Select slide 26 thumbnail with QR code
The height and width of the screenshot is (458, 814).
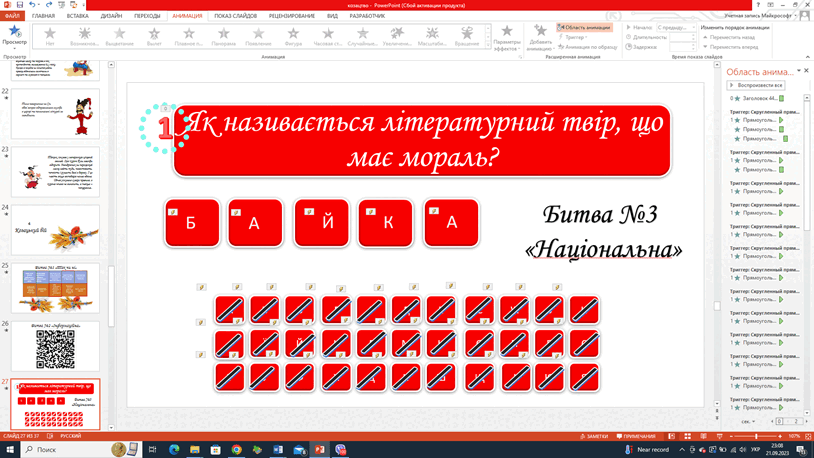tap(55, 346)
